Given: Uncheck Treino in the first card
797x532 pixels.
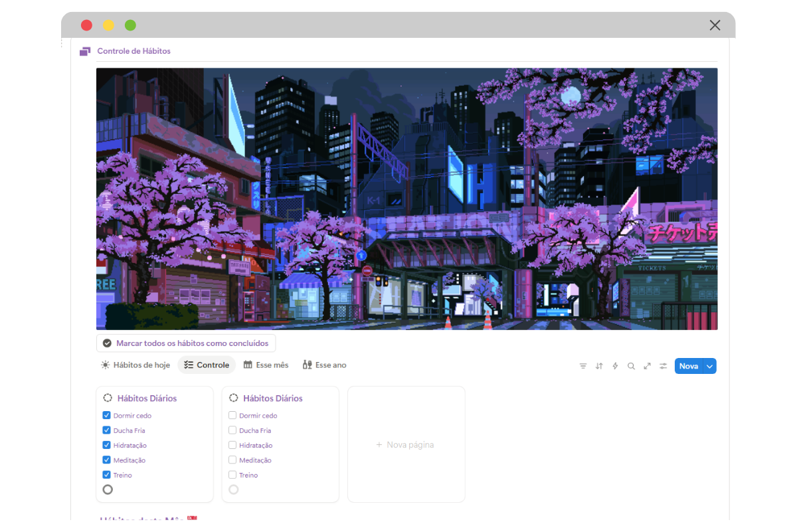Looking at the screenshot, I should click(106, 475).
